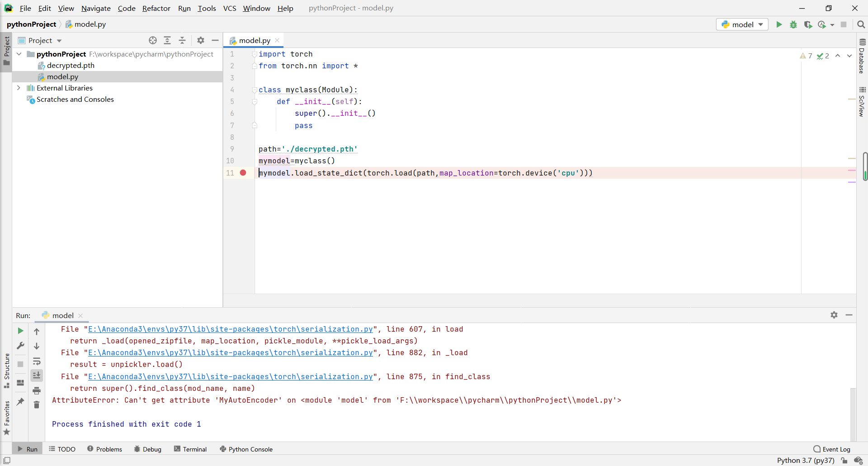Start debugging with the bug icon
This screenshot has width=868, height=466.
tap(793, 24)
